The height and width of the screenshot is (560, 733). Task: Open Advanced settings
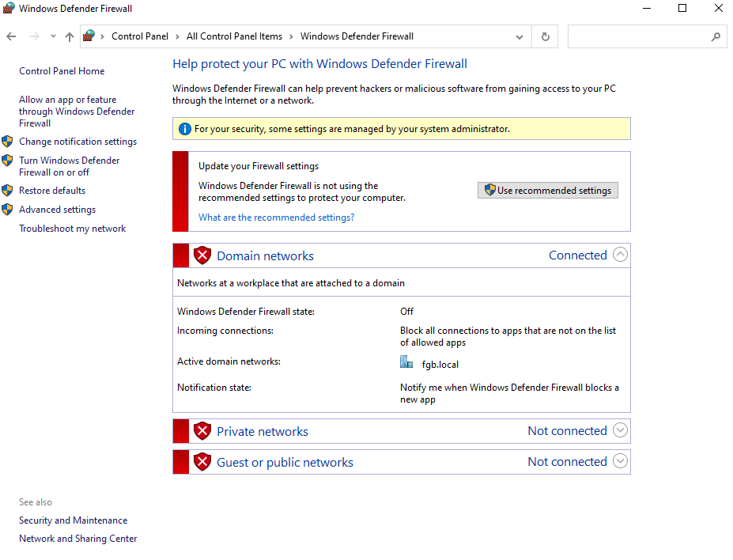[57, 210]
